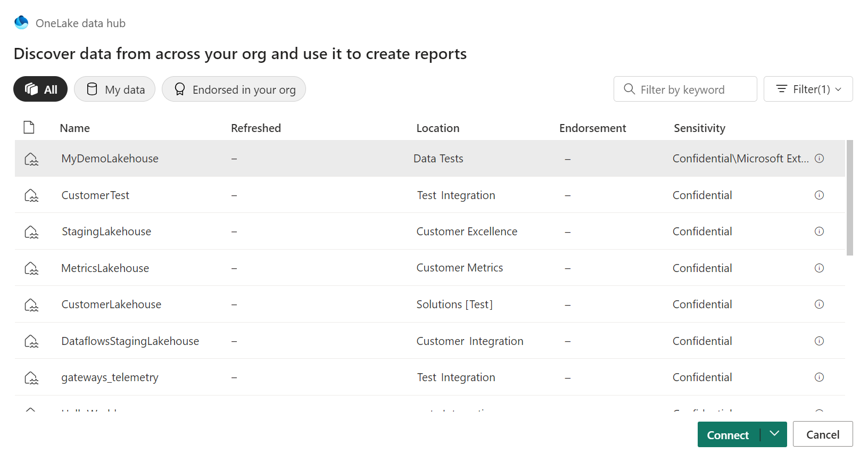This screenshot has height=461, width=868.
Task: Show items Endorsed in your org
Action: coord(234,89)
